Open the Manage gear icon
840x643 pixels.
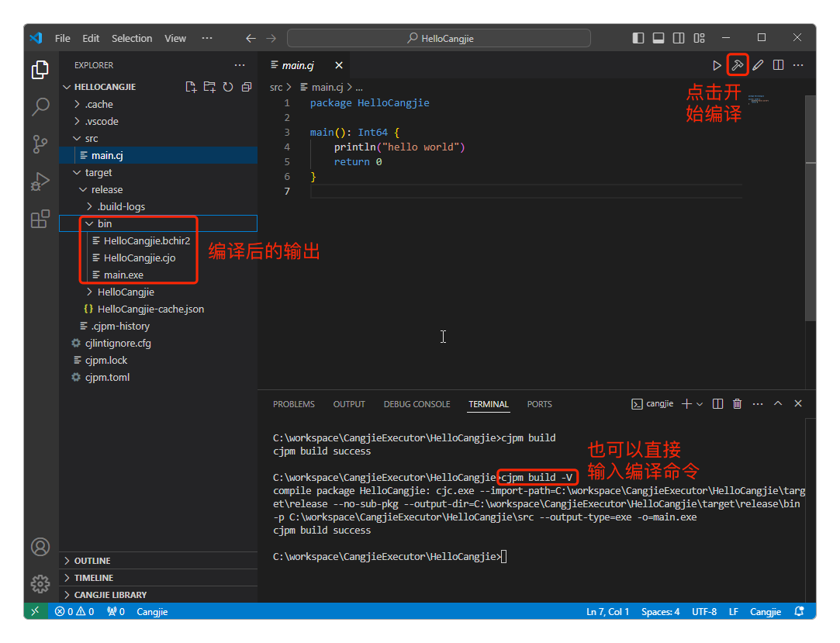40,583
